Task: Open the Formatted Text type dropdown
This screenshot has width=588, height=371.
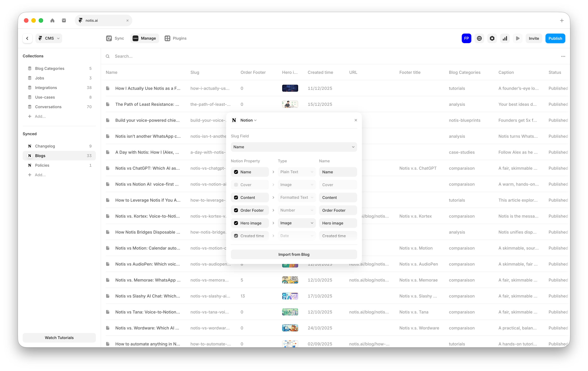Action: [x=297, y=198]
